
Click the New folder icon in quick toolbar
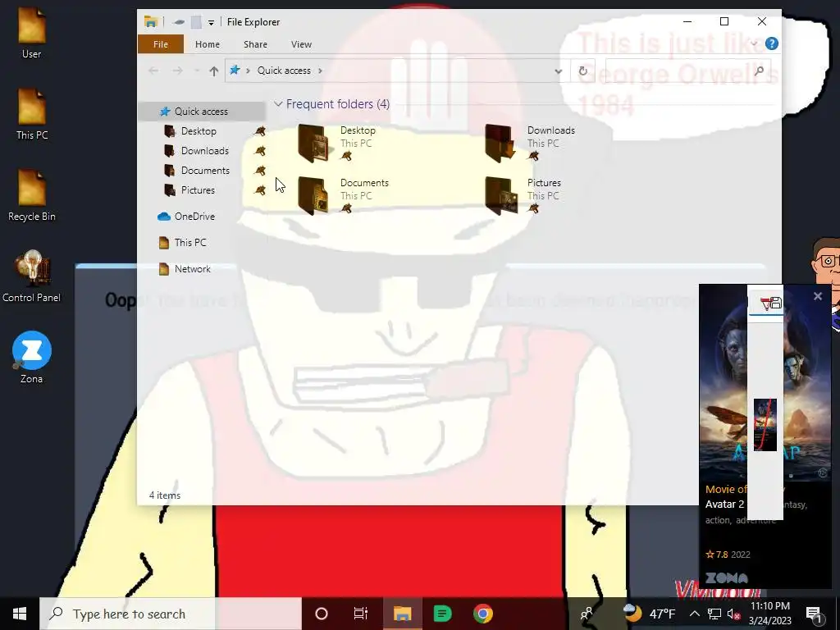click(196, 22)
